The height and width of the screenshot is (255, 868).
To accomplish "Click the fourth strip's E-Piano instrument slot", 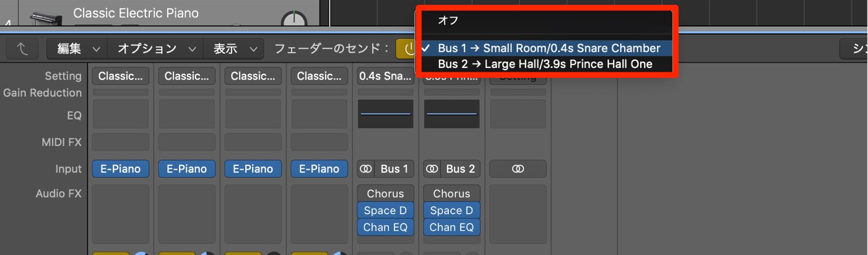I will click(319, 169).
